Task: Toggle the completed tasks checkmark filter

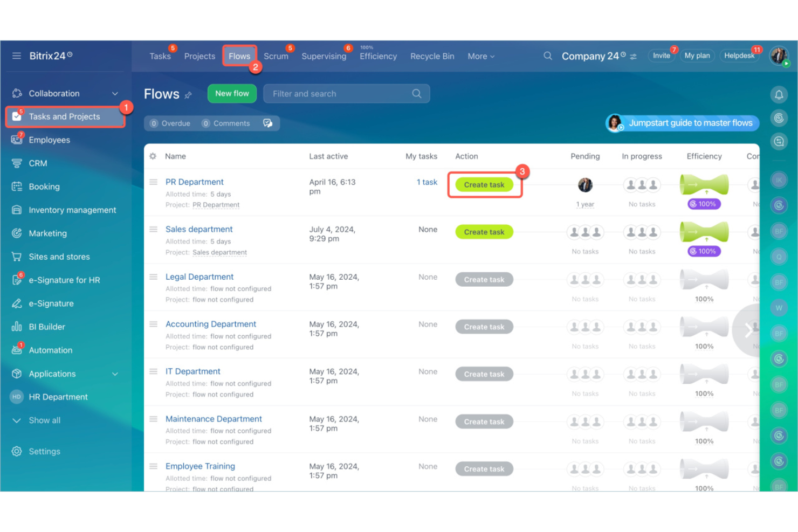Action: pyautogui.click(x=267, y=123)
